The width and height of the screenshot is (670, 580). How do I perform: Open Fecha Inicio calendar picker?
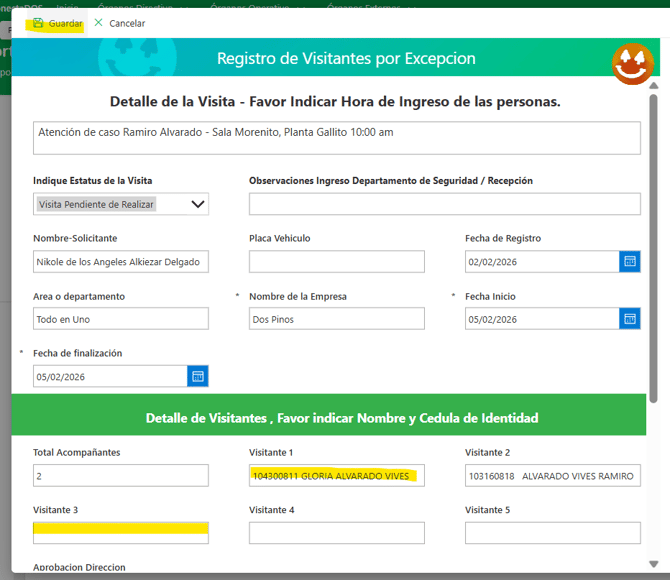click(630, 319)
